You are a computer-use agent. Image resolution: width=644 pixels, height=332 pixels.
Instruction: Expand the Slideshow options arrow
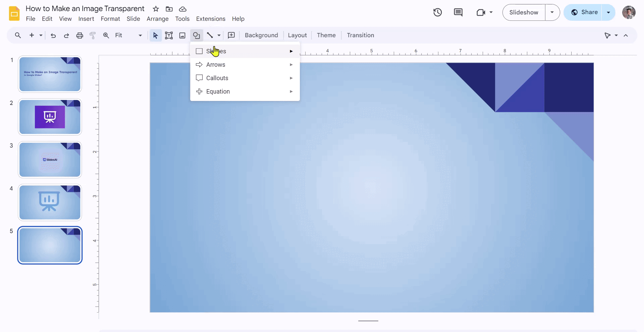point(552,12)
